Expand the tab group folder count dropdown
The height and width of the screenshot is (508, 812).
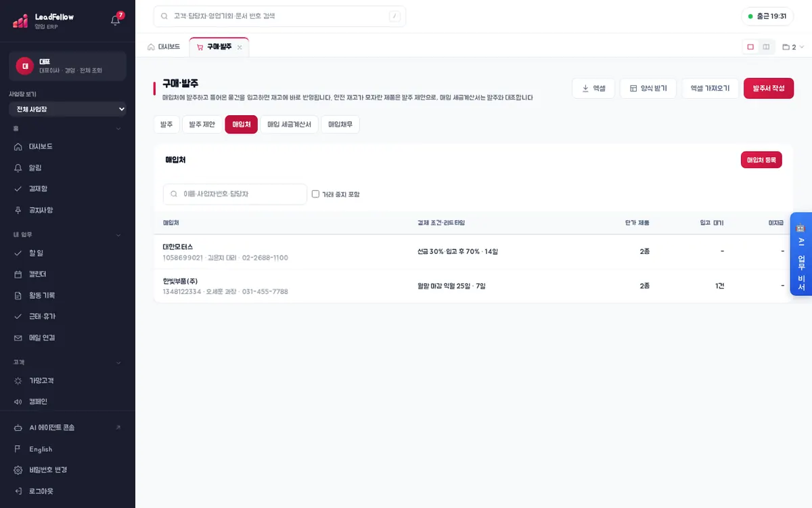[793, 47]
